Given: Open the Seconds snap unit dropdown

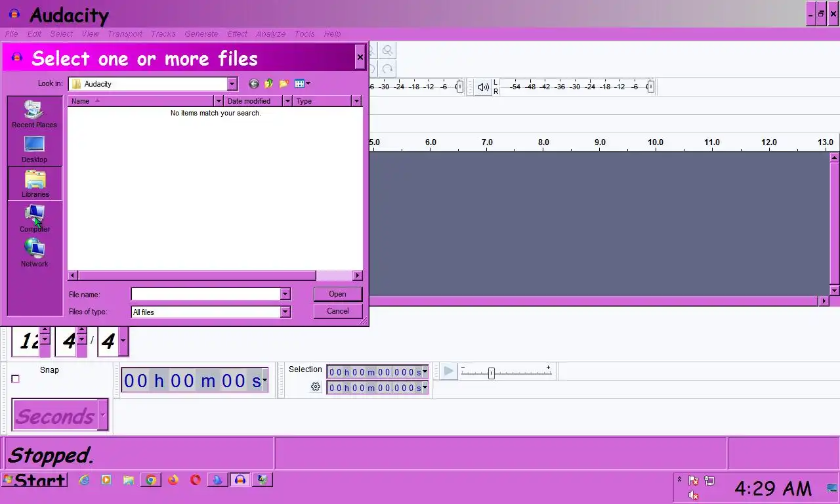Looking at the screenshot, I should pyautogui.click(x=102, y=415).
